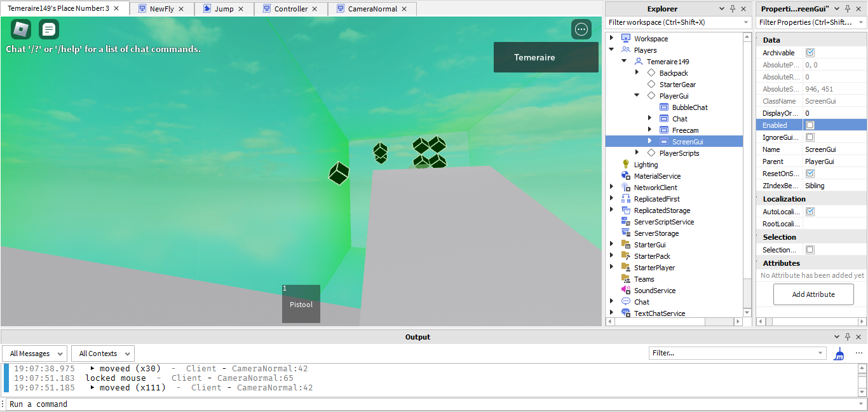Viewport: 868px width, 412px height.
Task: Click the ServerScriptService icon
Action: (626, 222)
